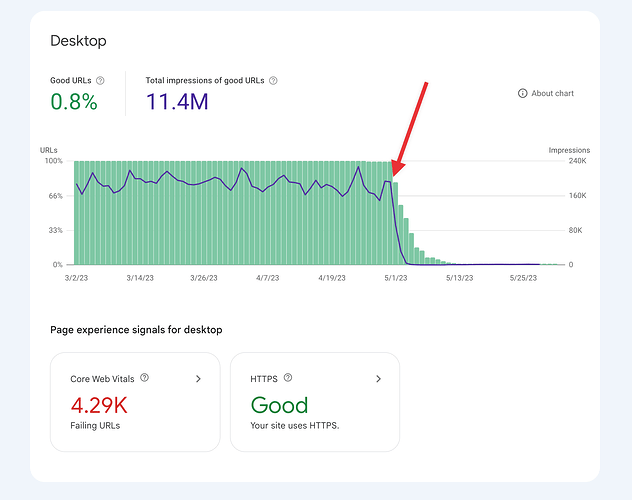
Task: Click the Desktop section heading
Action: (x=78, y=41)
